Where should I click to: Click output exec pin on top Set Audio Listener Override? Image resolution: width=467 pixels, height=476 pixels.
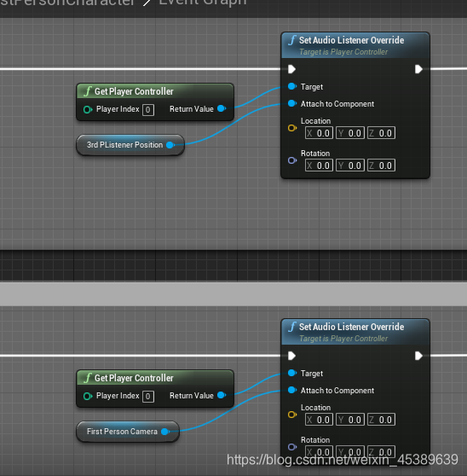pyautogui.click(x=418, y=69)
